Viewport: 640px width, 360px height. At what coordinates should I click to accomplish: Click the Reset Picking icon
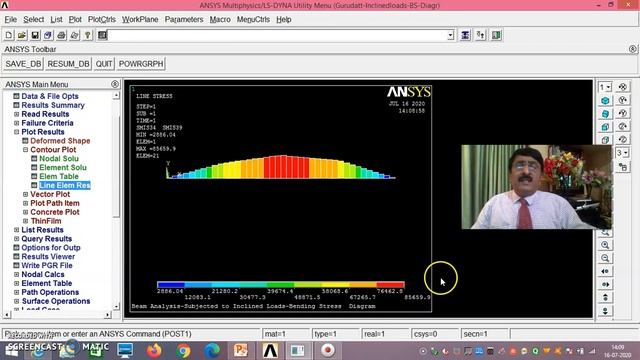coord(480,35)
